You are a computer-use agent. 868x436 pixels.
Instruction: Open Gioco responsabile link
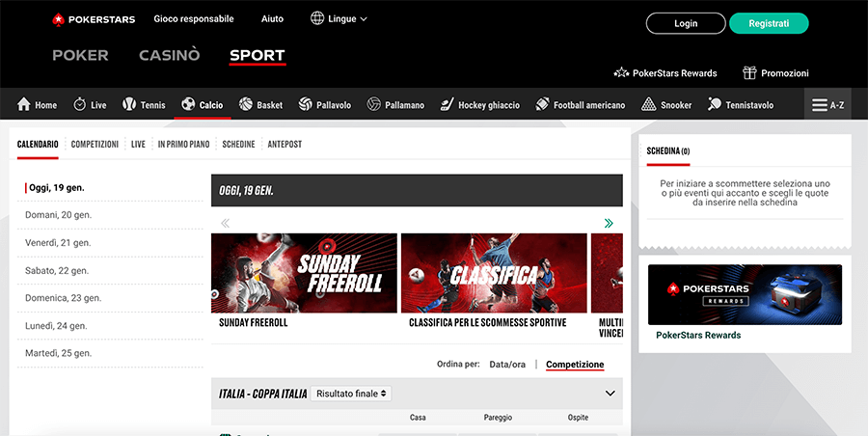click(x=194, y=19)
